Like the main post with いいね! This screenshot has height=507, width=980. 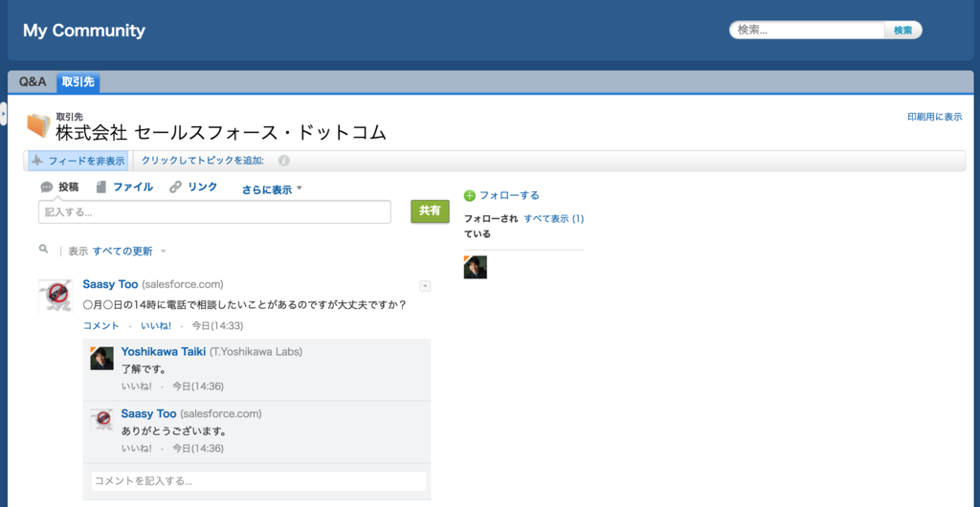pyautogui.click(x=156, y=326)
